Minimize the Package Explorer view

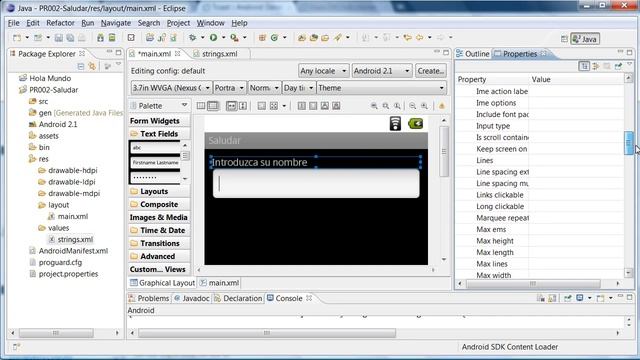109,52
